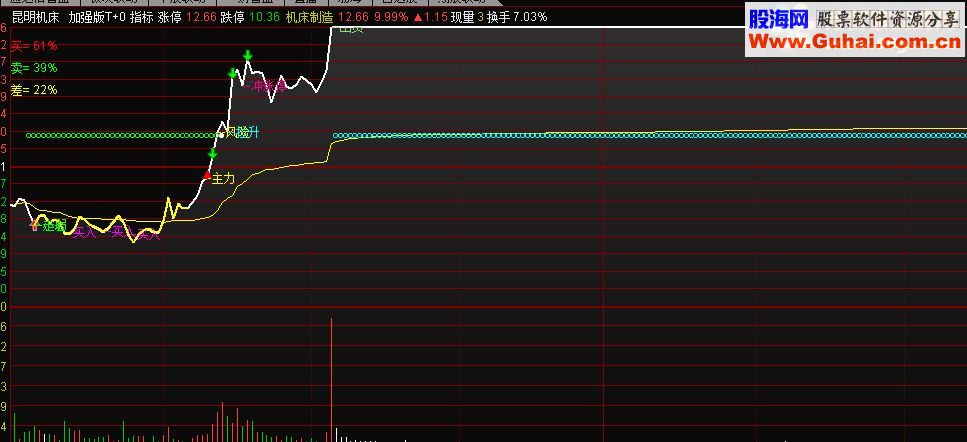Click the 9.99% change percentage

pyautogui.click(x=392, y=17)
